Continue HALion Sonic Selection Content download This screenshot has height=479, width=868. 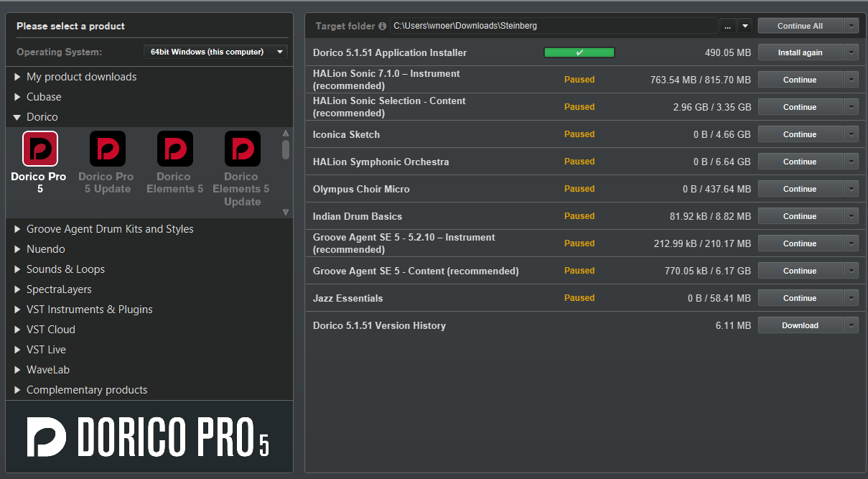(800, 107)
